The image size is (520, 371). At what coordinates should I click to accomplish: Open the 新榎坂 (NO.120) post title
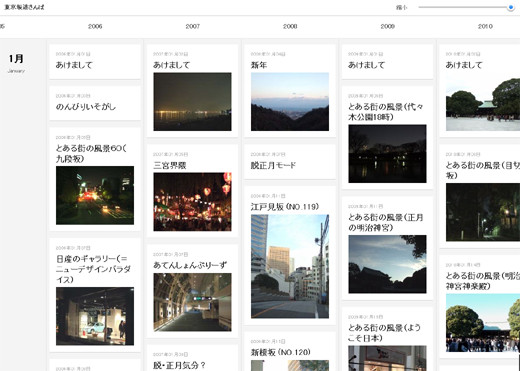click(281, 352)
